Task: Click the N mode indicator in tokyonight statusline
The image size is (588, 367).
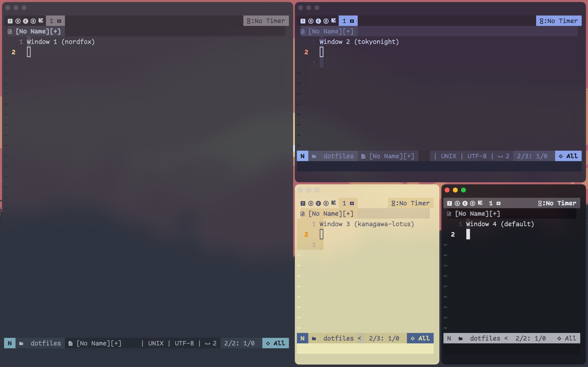Action: (302, 156)
